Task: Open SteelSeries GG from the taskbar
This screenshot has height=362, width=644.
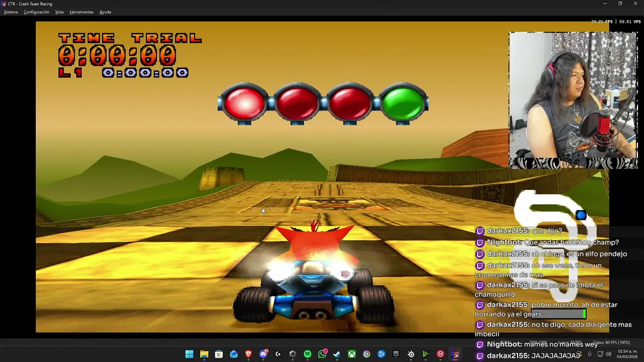Action: 411,354
